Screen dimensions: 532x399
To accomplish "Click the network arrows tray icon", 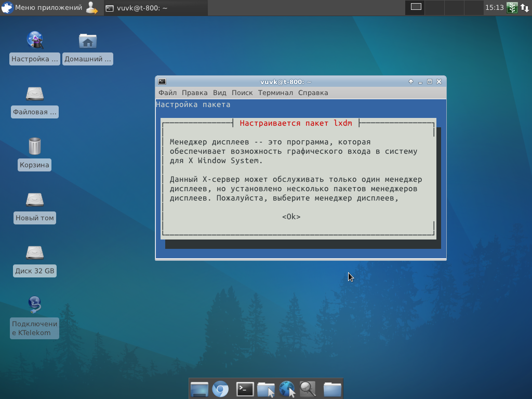I will (x=525, y=7).
